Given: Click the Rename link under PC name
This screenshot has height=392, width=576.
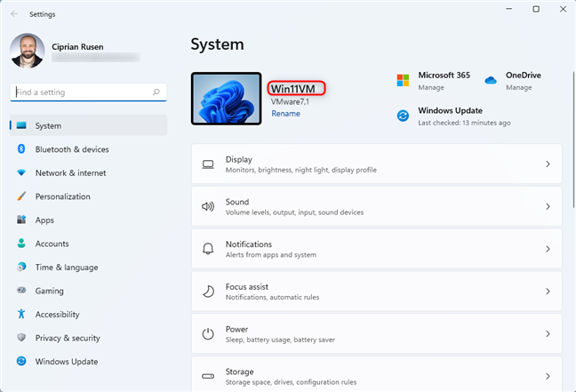Looking at the screenshot, I should click(285, 114).
